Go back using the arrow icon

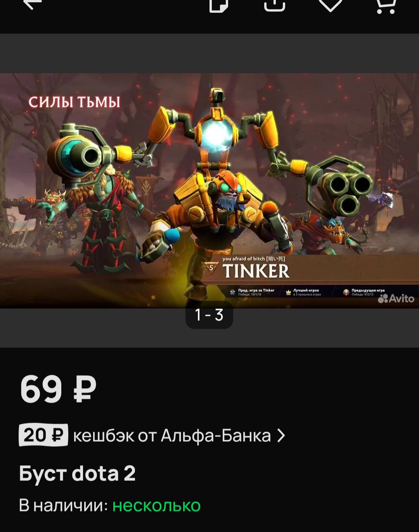(33, 5)
